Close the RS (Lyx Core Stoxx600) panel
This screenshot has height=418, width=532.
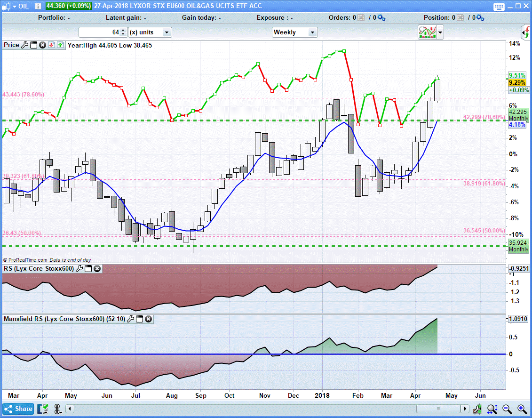pos(97,269)
